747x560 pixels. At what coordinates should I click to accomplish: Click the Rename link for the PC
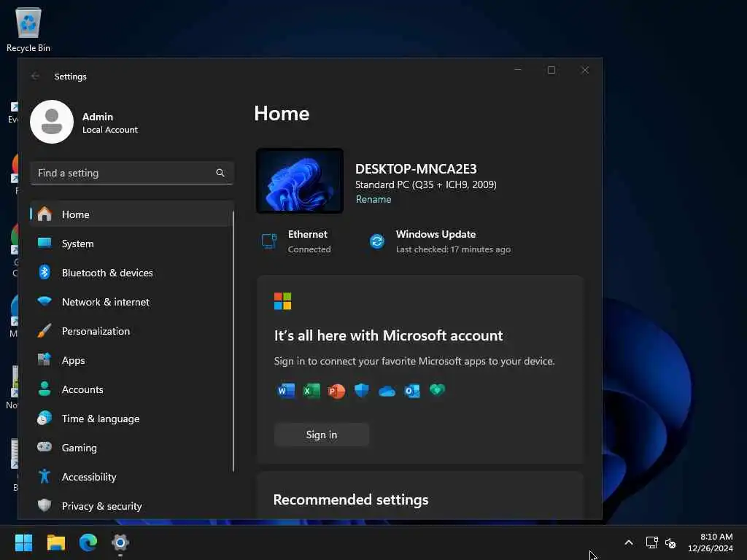[373, 200]
